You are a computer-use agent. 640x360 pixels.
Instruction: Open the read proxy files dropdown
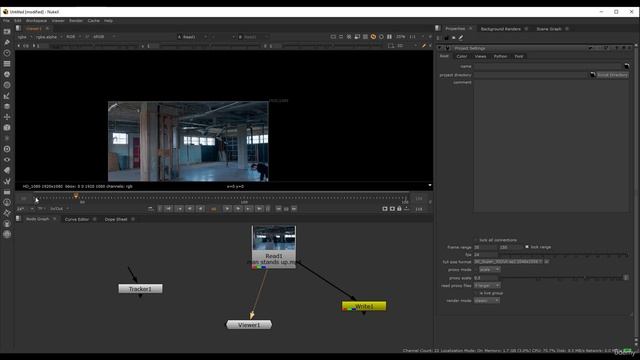tap(487, 285)
